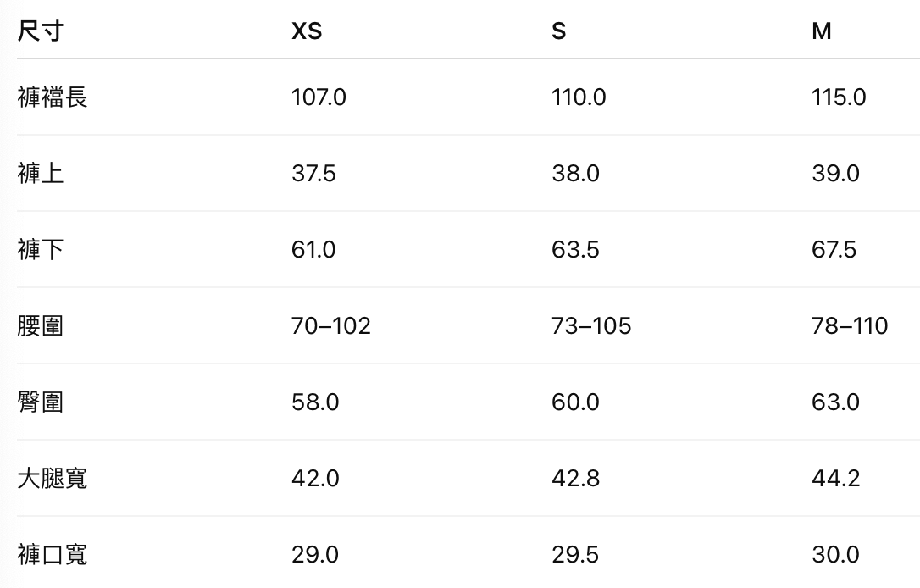Select the 42.8 thigh width value

575,479
